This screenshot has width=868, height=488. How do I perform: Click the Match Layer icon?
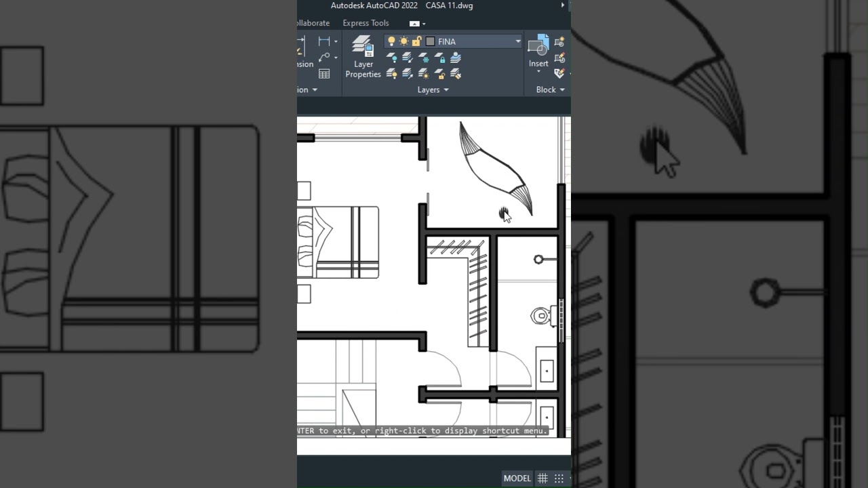(456, 74)
